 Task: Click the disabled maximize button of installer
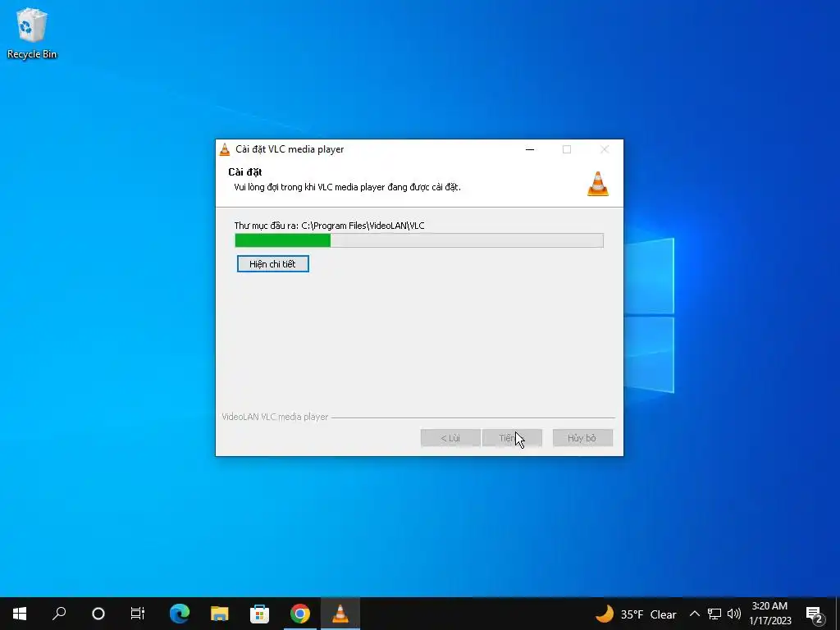pos(567,149)
